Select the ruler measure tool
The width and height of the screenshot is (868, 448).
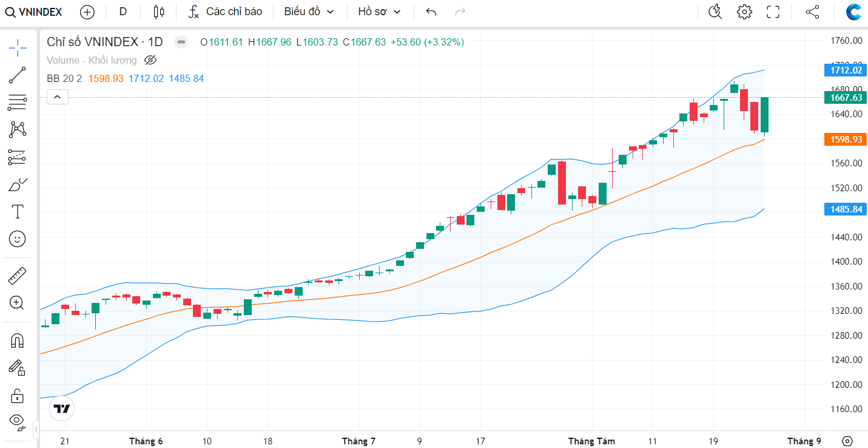[x=18, y=276]
